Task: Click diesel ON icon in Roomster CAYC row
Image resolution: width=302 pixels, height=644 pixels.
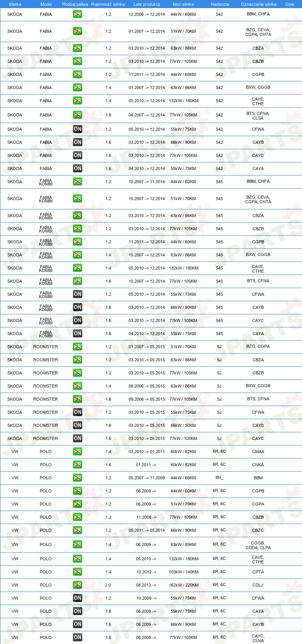Action: click(x=78, y=438)
